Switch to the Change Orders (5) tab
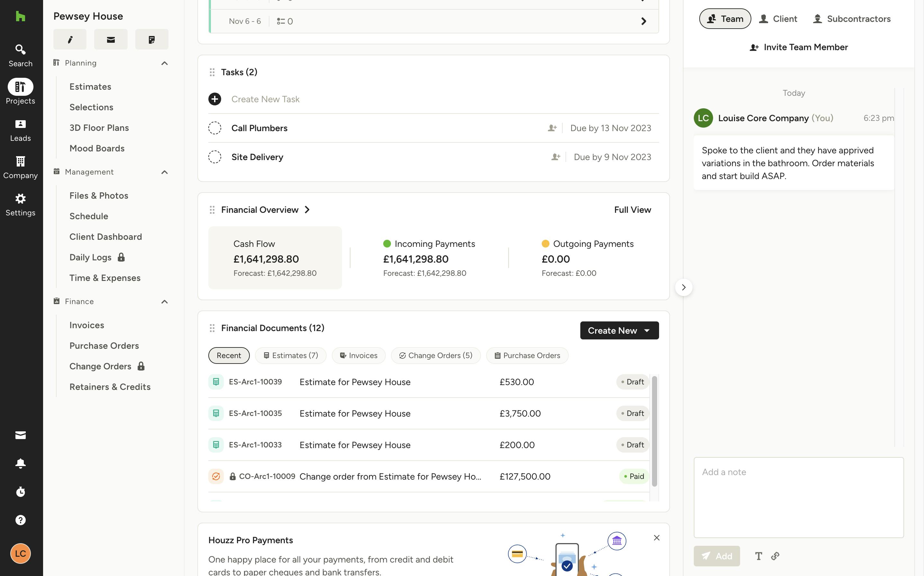 pyautogui.click(x=436, y=355)
